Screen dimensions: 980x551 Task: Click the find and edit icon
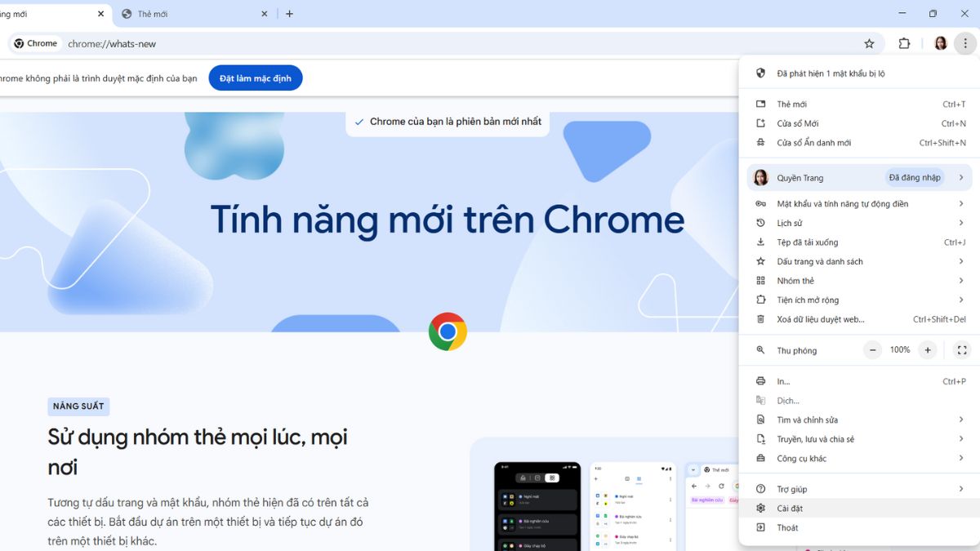761,420
